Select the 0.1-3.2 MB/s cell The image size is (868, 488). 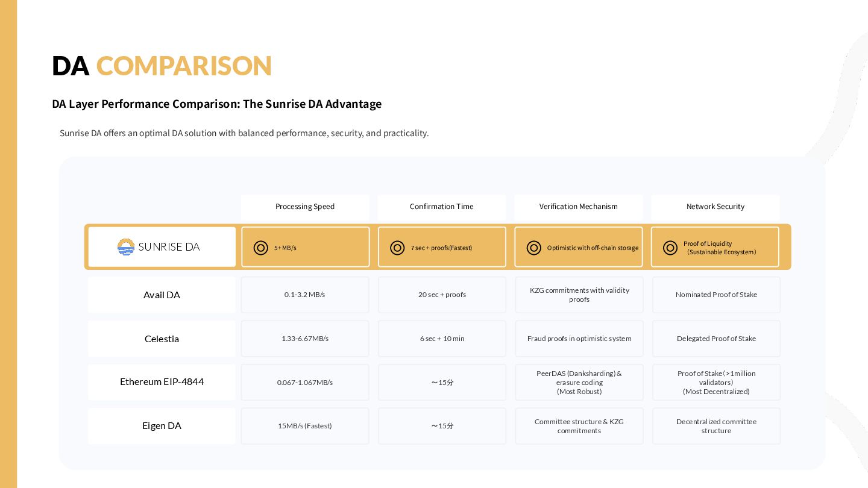coord(305,295)
